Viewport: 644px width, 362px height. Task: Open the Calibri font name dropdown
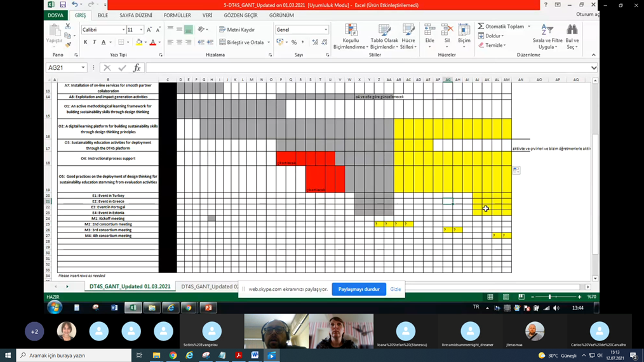click(123, 30)
